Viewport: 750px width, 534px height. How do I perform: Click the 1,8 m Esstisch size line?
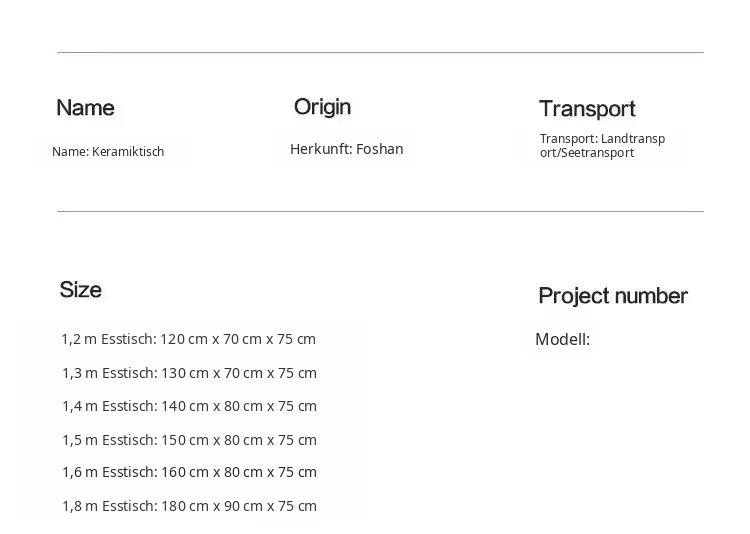pyautogui.click(x=189, y=506)
